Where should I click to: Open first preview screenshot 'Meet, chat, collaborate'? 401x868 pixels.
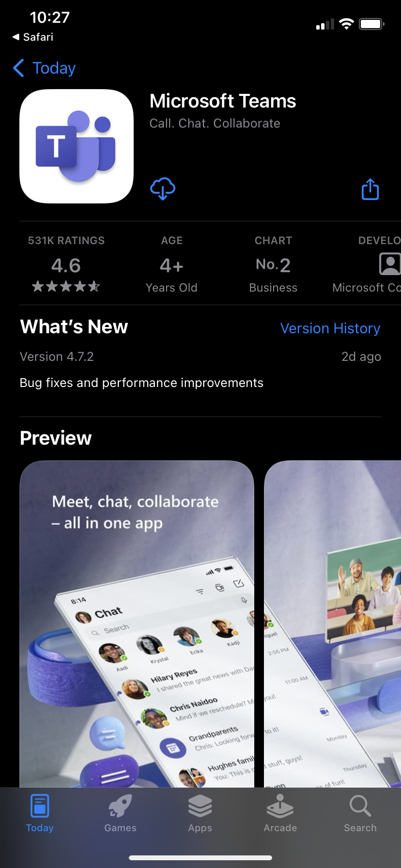click(x=137, y=624)
